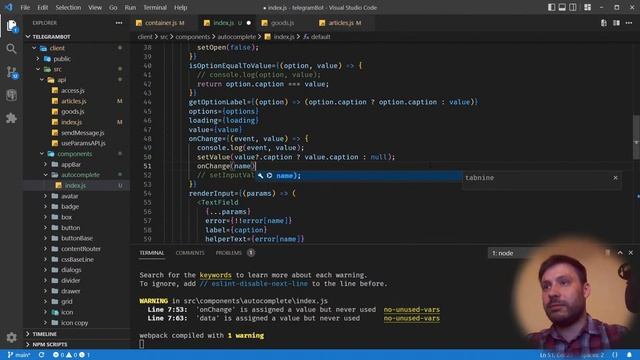Viewport: 640px width, 360px height.
Task: Open the Help menu
Action: click(x=180, y=7)
